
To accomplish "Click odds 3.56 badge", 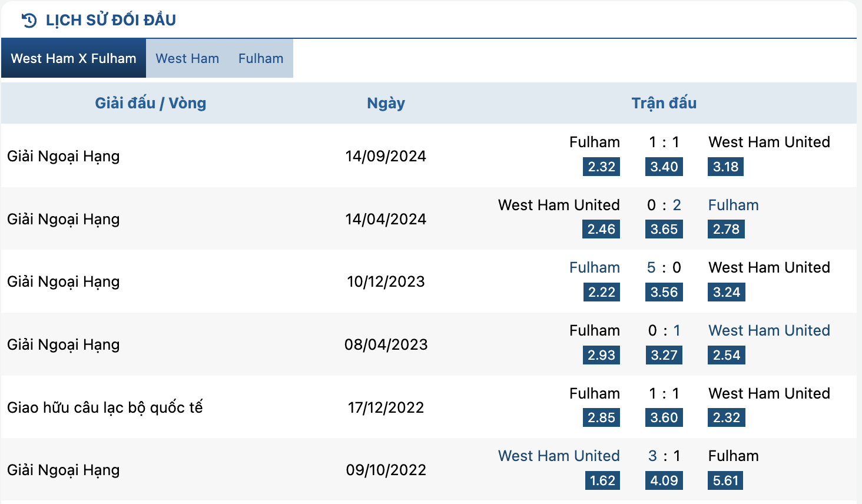I will point(664,292).
